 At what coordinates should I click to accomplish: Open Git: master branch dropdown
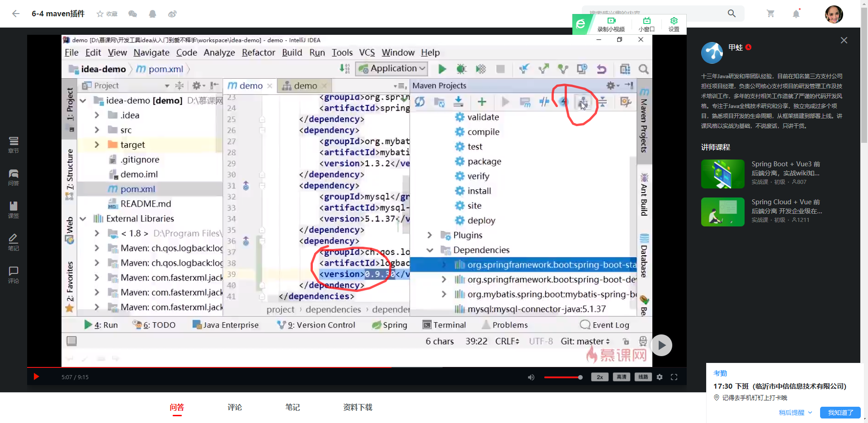(x=585, y=341)
